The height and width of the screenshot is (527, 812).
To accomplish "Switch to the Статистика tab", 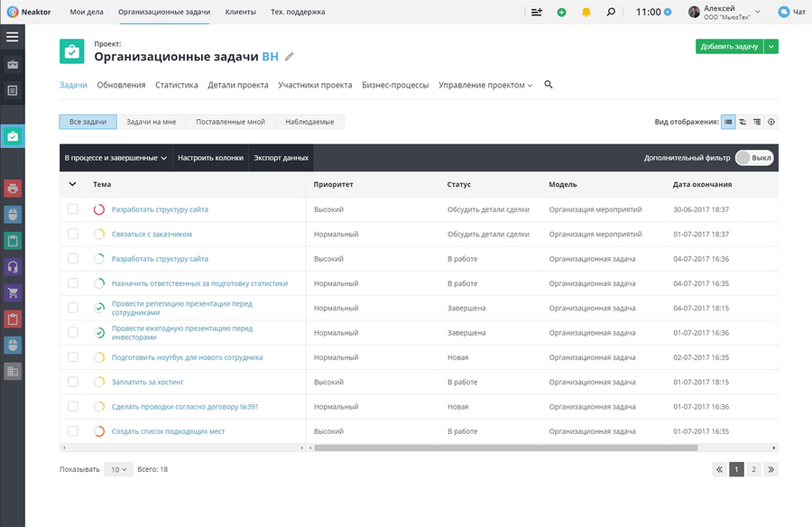I will (x=177, y=85).
